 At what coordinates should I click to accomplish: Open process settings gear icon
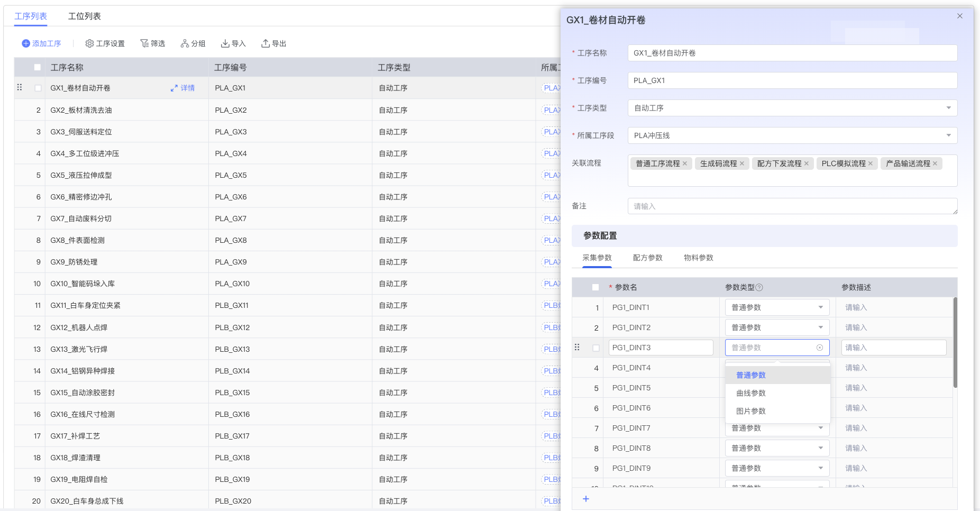(x=89, y=43)
